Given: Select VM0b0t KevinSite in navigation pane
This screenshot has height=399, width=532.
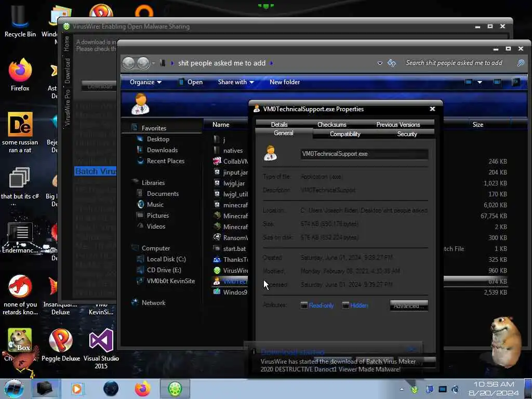Looking at the screenshot, I should (x=170, y=281).
